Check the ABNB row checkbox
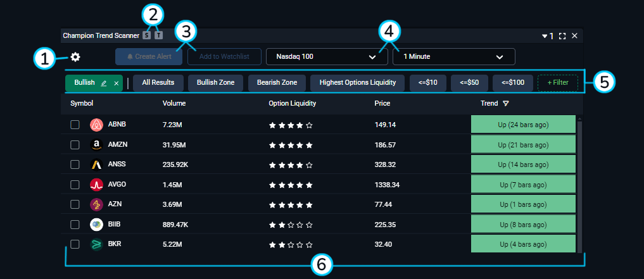The image size is (644, 279). 75,125
